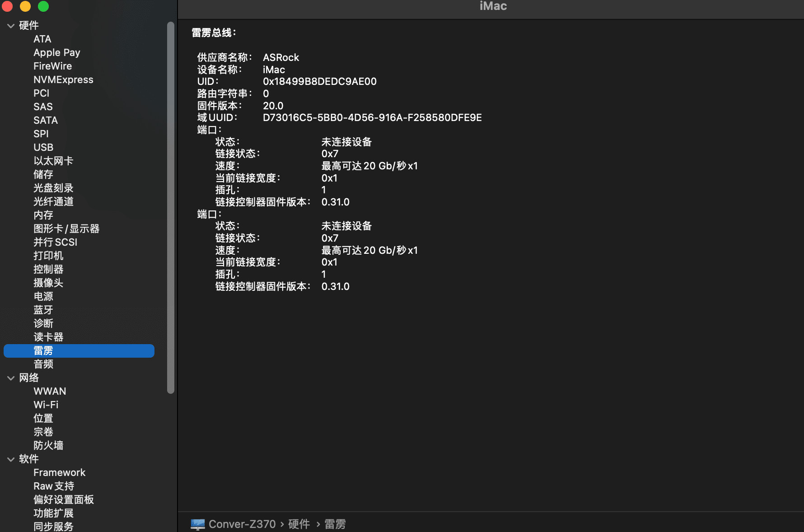Select the highlighted 雷雳 sidebar item
This screenshot has width=804, height=532.
point(79,351)
